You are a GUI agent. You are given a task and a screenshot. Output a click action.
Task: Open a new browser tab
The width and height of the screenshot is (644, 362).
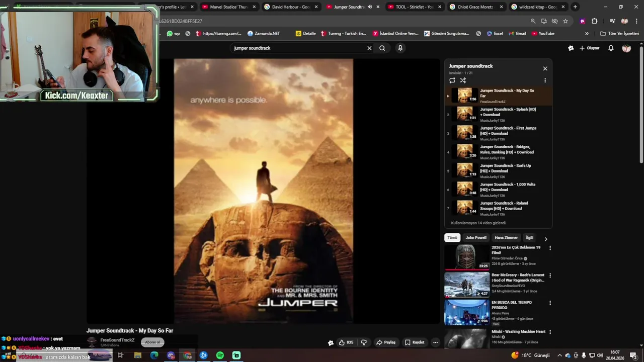click(x=575, y=7)
